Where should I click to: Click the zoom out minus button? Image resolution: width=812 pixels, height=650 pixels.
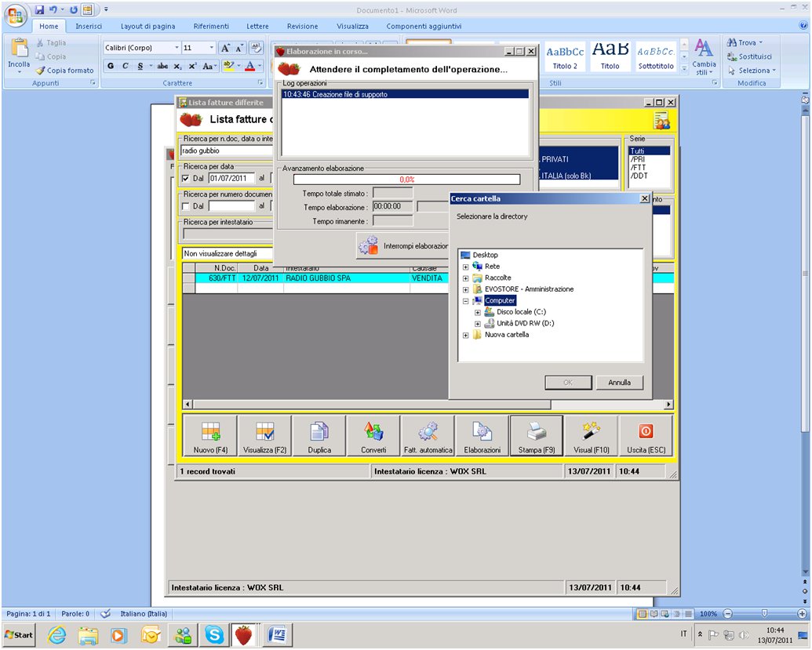tap(727, 614)
